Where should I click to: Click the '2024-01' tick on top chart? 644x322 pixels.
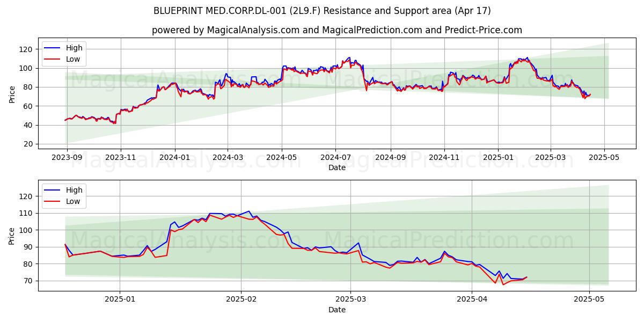pyautogui.click(x=175, y=157)
